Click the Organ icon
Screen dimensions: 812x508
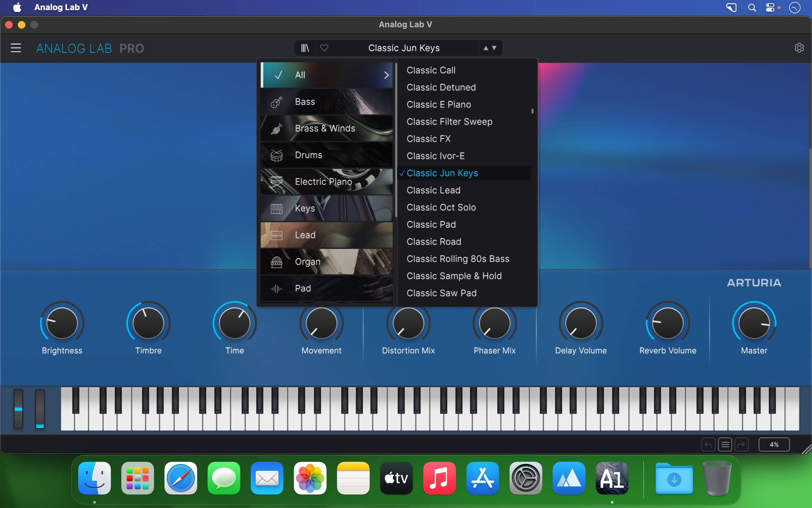(276, 262)
